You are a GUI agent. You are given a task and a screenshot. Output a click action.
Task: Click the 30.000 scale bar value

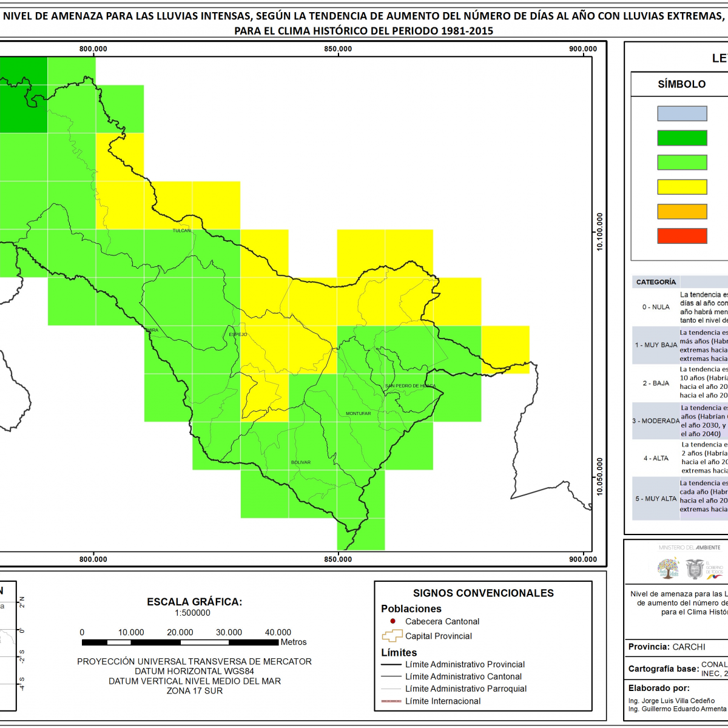click(x=229, y=632)
